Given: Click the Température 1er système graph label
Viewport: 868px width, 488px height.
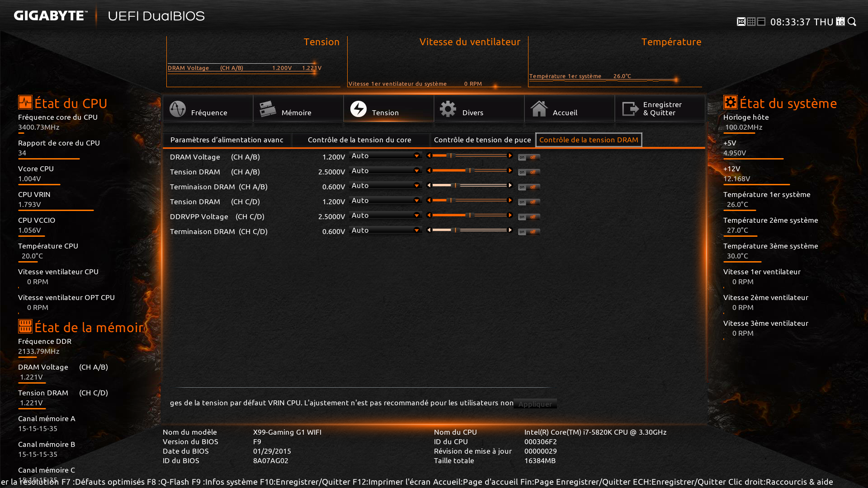Looking at the screenshot, I should click(x=565, y=76).
